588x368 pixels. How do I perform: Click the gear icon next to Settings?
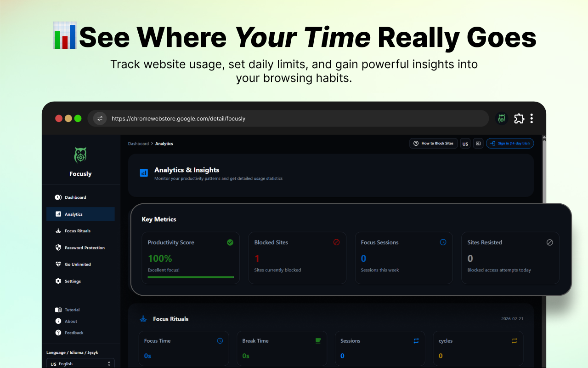(58, 281)
